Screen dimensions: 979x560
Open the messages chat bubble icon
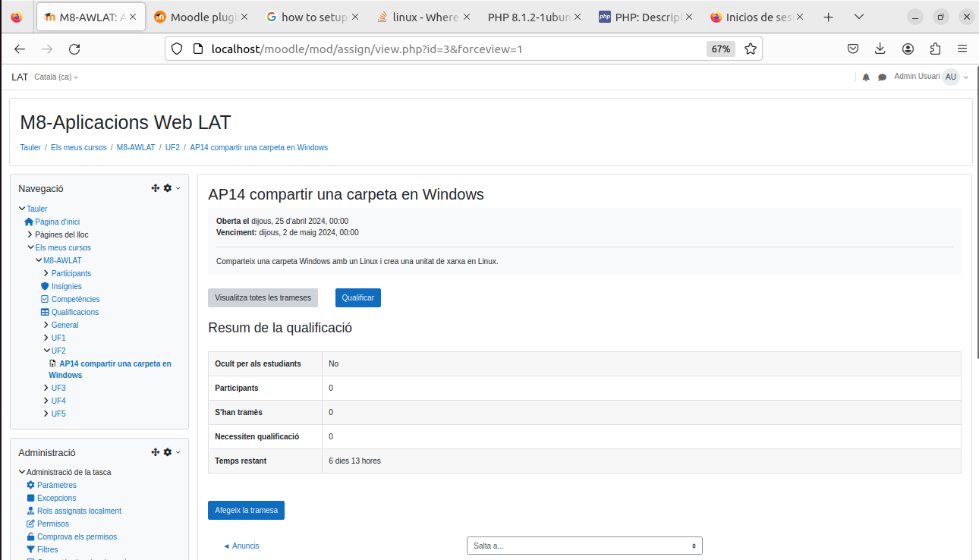883,77
